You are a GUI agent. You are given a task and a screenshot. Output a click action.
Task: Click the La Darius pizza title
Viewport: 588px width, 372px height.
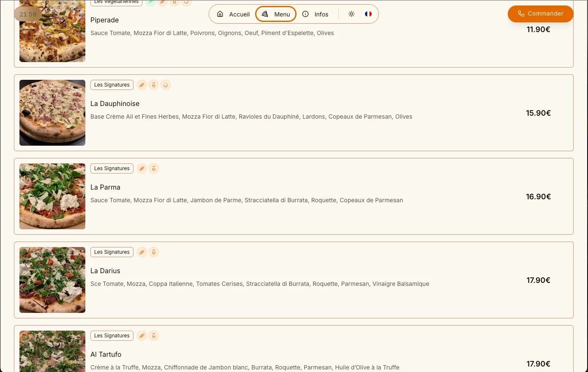[106, 271]
